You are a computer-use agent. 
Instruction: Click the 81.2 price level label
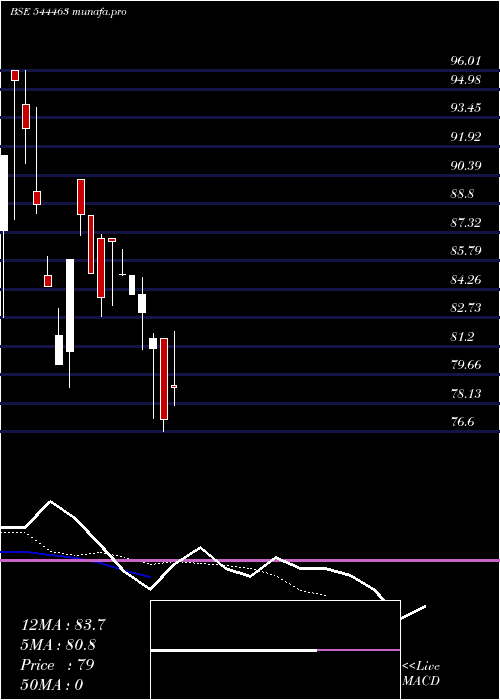pyautogui.click(x=462, y=336)
